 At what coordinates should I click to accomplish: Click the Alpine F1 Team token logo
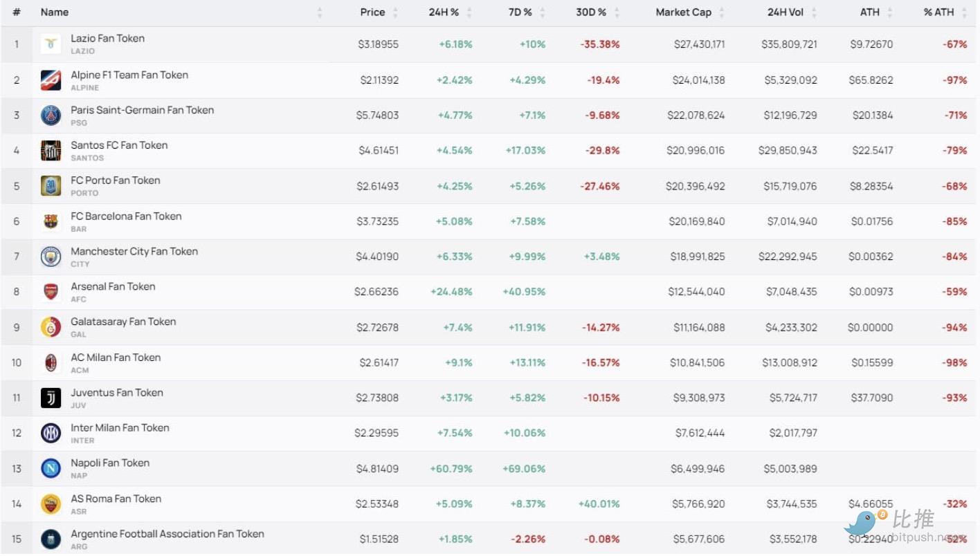51,80
